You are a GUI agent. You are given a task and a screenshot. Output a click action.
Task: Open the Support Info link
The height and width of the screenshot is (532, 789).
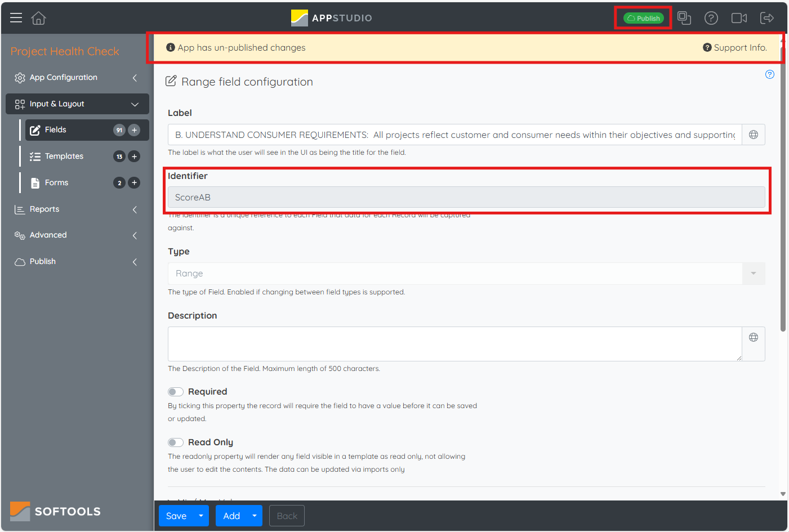tap(735, 48)
